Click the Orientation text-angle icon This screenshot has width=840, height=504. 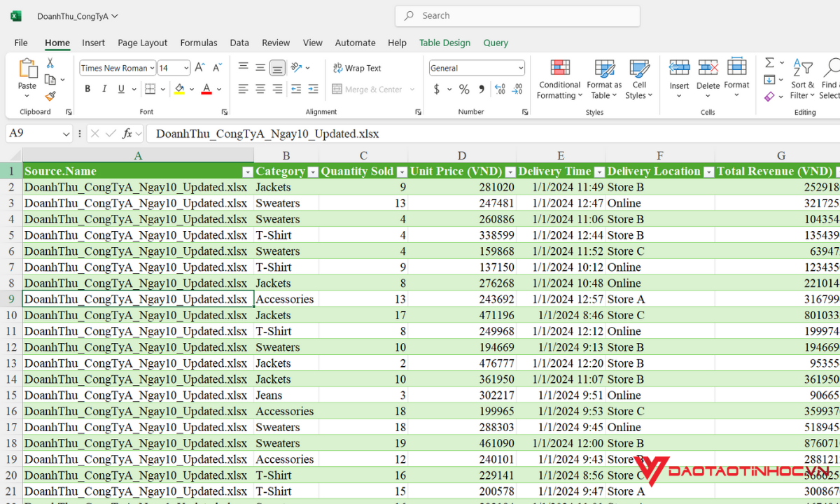[297, 67]
